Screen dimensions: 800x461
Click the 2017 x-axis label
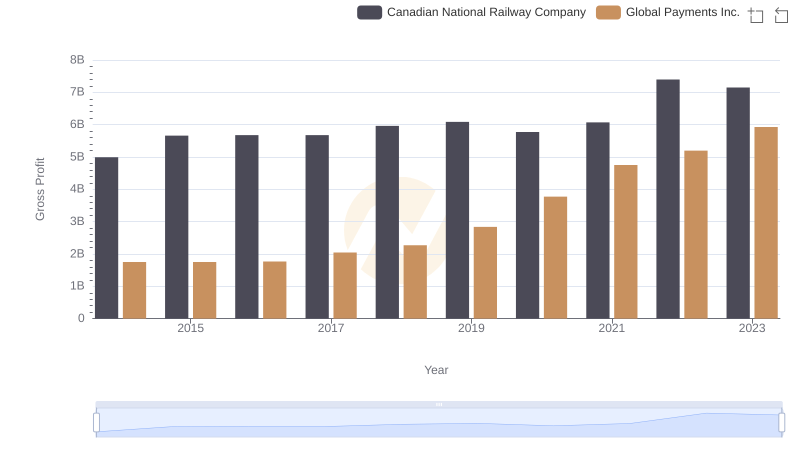click(x=331, y=328)
